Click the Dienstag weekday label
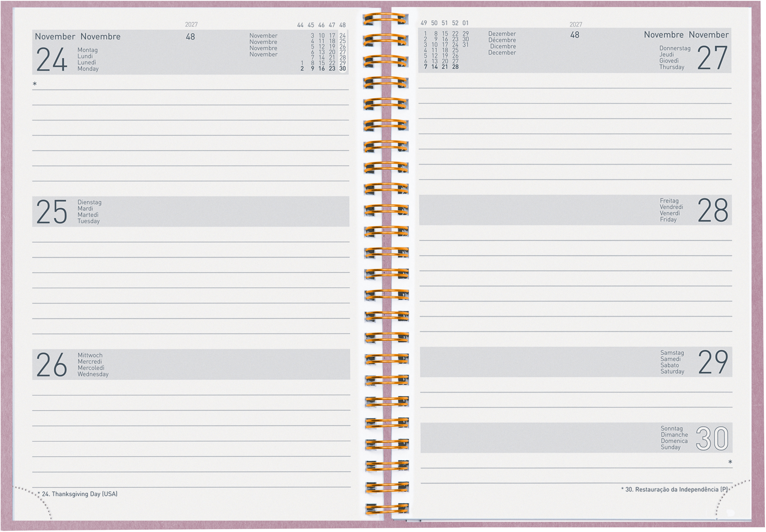766x532 pixels. pyautogui.click(x=89, y=202)
